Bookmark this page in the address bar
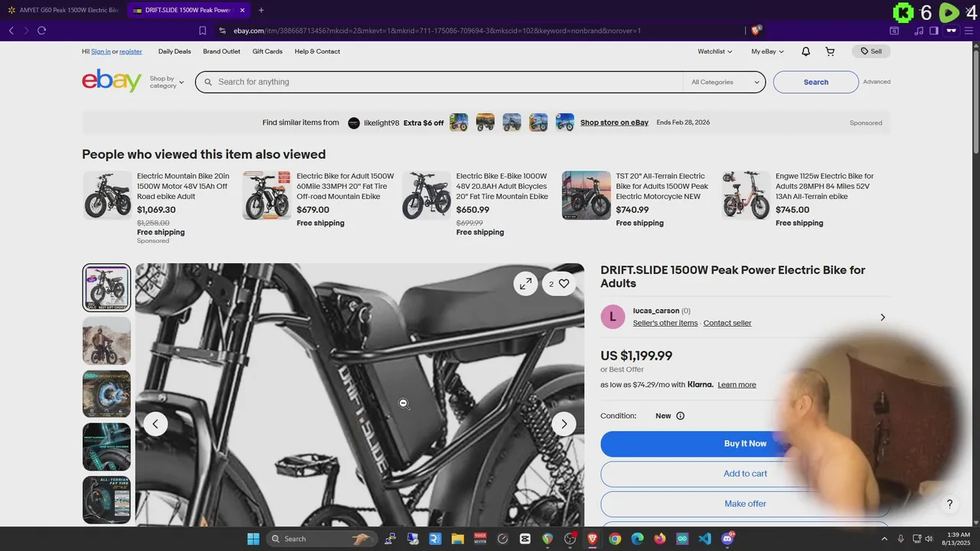The image size is (980, 551). (202, 31)
